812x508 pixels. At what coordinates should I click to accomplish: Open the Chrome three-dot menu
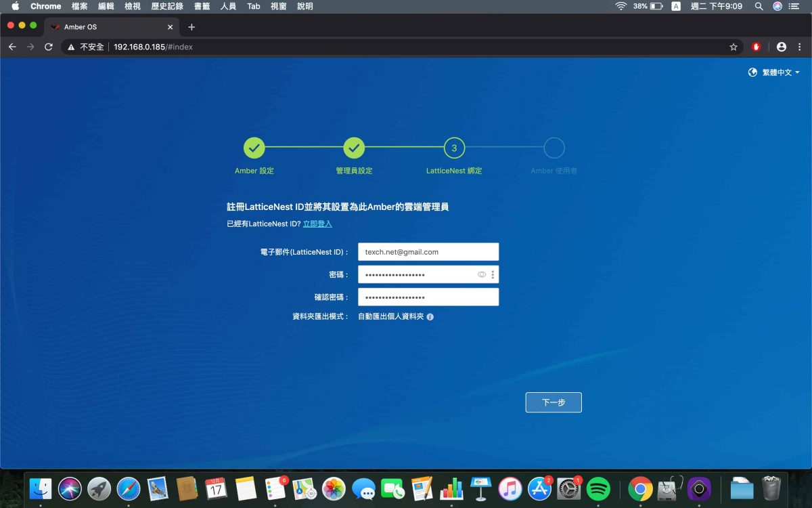799,47
